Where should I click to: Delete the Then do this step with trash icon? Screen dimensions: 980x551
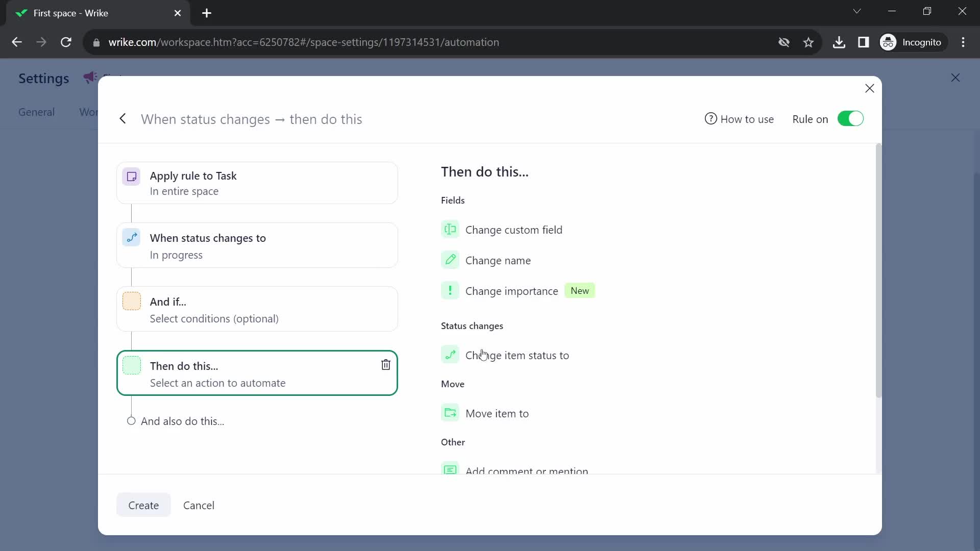[x=386, y=365]
